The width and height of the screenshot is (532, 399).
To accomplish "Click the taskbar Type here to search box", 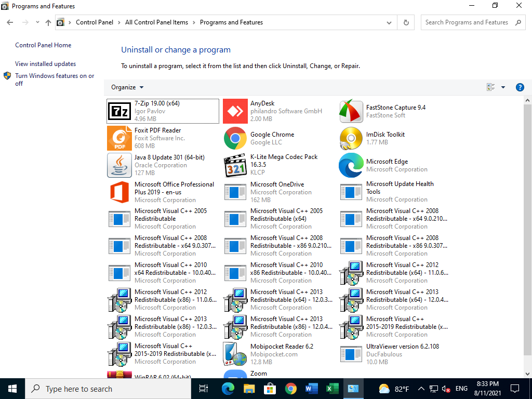I will pos(108,389).
